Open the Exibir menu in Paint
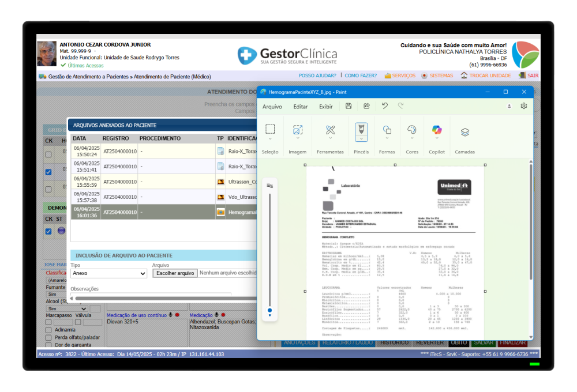Image resolution: width=577 pixels, height=392 pixels. (325, 107)
